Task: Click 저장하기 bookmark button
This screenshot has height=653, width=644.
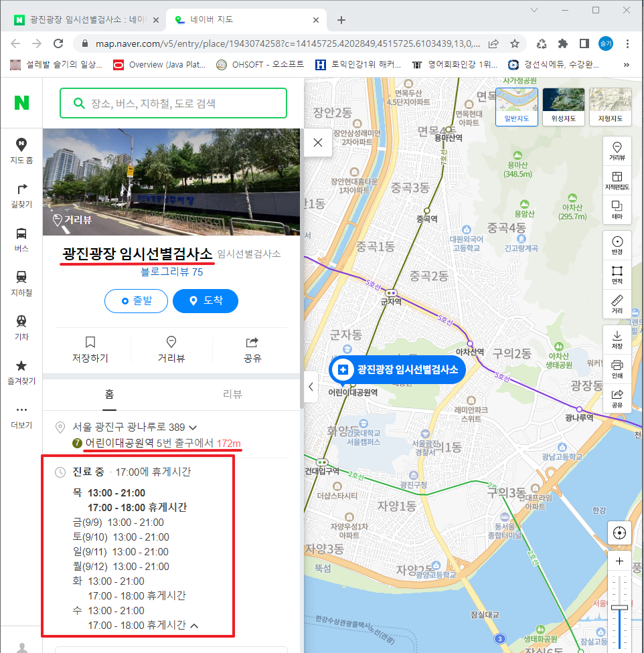Action: (x=90, y=350)
